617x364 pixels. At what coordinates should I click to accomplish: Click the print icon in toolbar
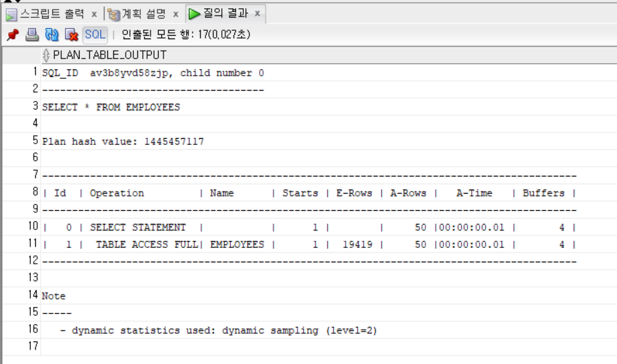[32, 34]
